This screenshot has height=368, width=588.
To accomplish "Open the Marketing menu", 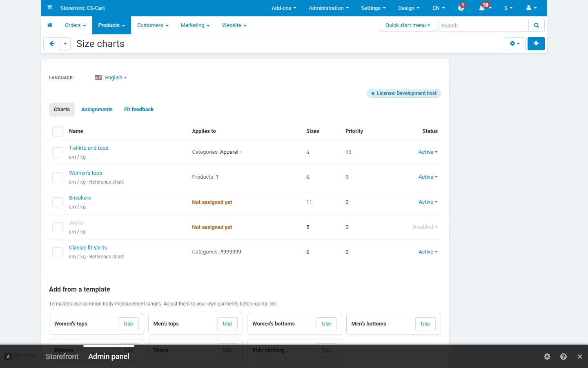I will [x=195, y=25].
